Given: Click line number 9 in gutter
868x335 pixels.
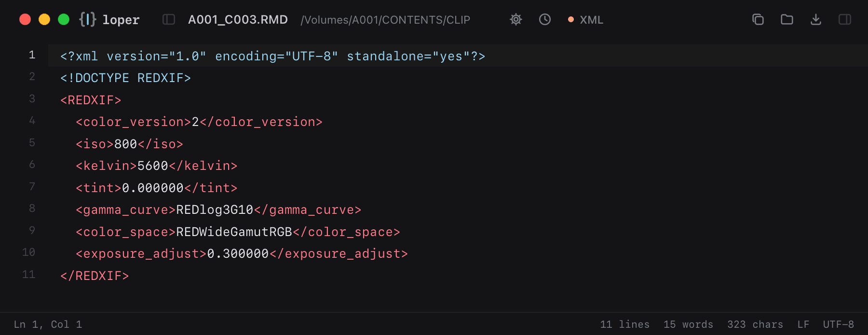Looking at the screenshot, I should click(32, 231).
